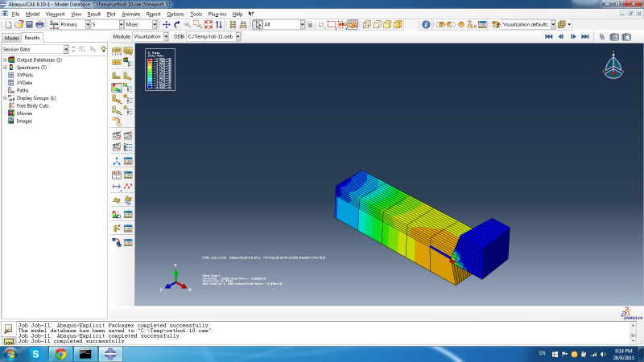Open the Result menu
The width and height of the screenshot is (644, 362).
pyautogui.click(x=93, y=14)
